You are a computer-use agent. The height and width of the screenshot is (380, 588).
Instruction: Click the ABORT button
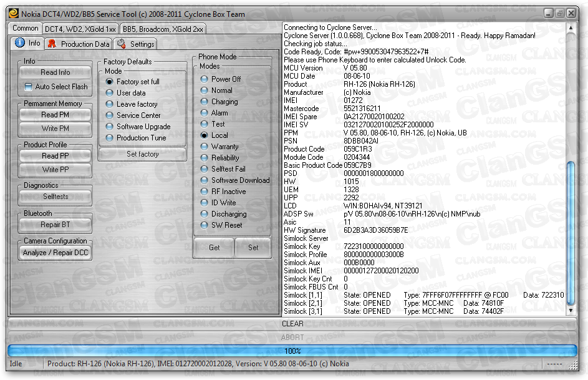click(x=292, y=338)
